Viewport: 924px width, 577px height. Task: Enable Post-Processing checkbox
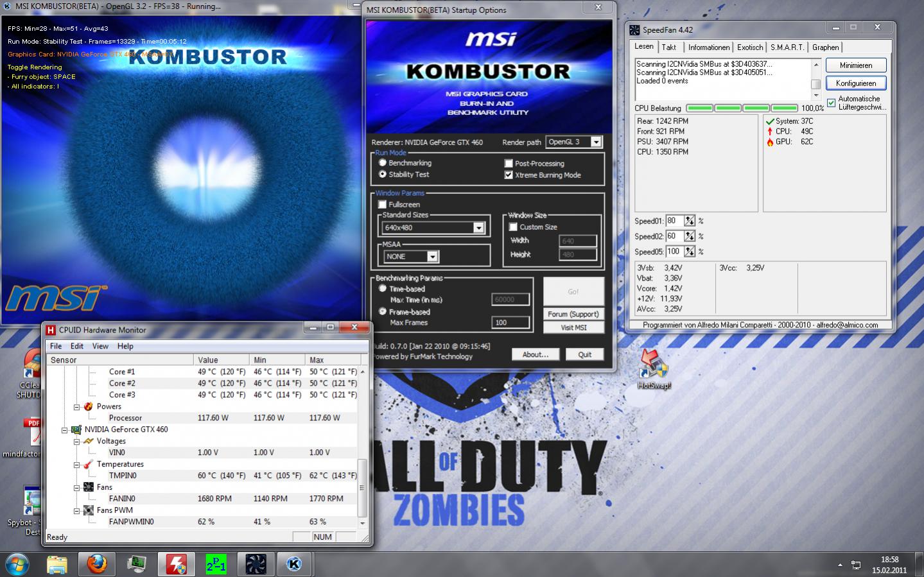[x=509, y=164]
